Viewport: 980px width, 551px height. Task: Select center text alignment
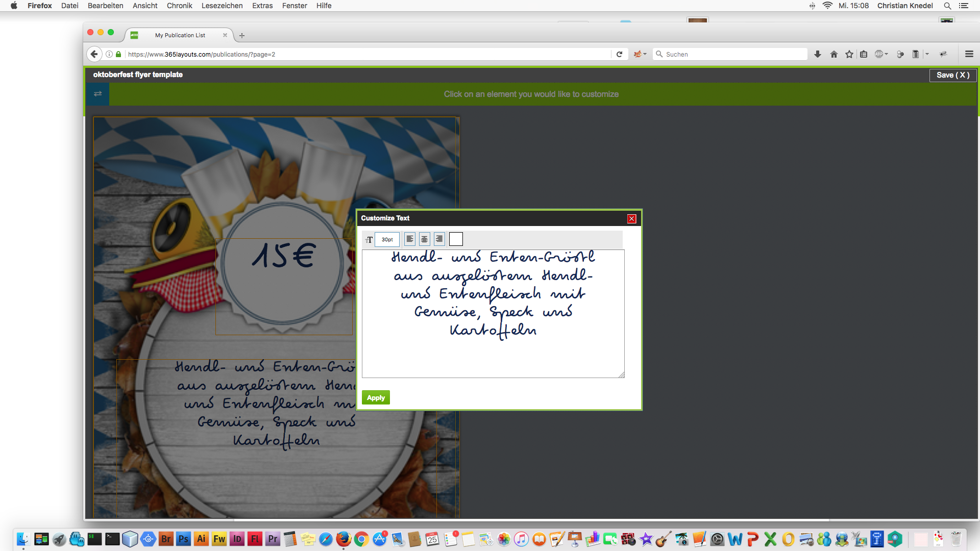424,239
